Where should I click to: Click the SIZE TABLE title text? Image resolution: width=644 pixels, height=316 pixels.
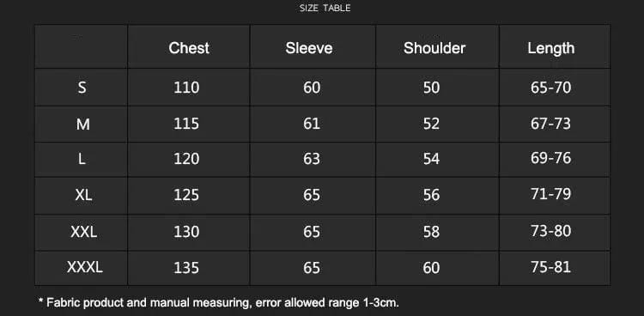(325, 9)
